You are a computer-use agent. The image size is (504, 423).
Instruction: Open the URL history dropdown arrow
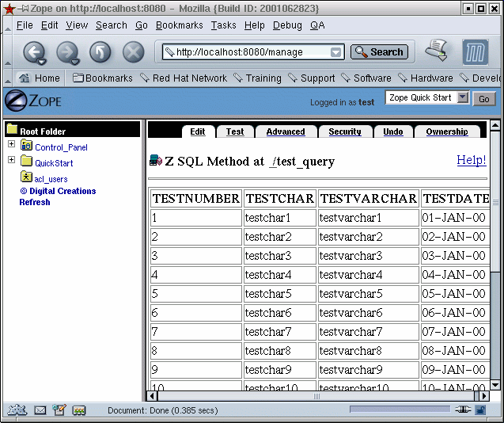click(336, 52)
